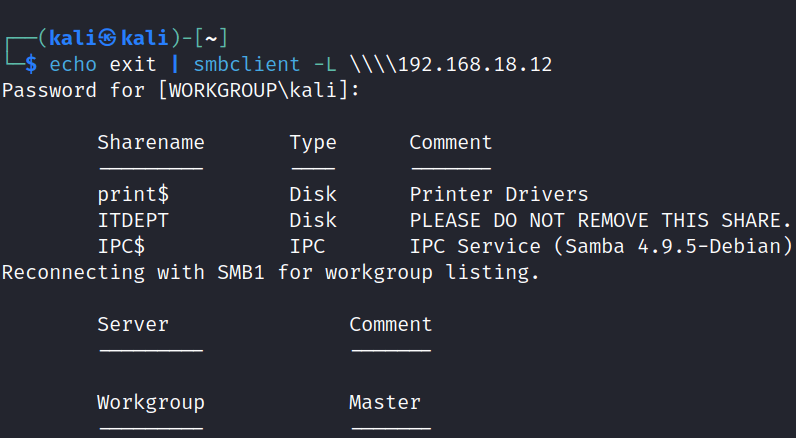Click the Master column header
The image size is (796, 438).
coord(384,403)
